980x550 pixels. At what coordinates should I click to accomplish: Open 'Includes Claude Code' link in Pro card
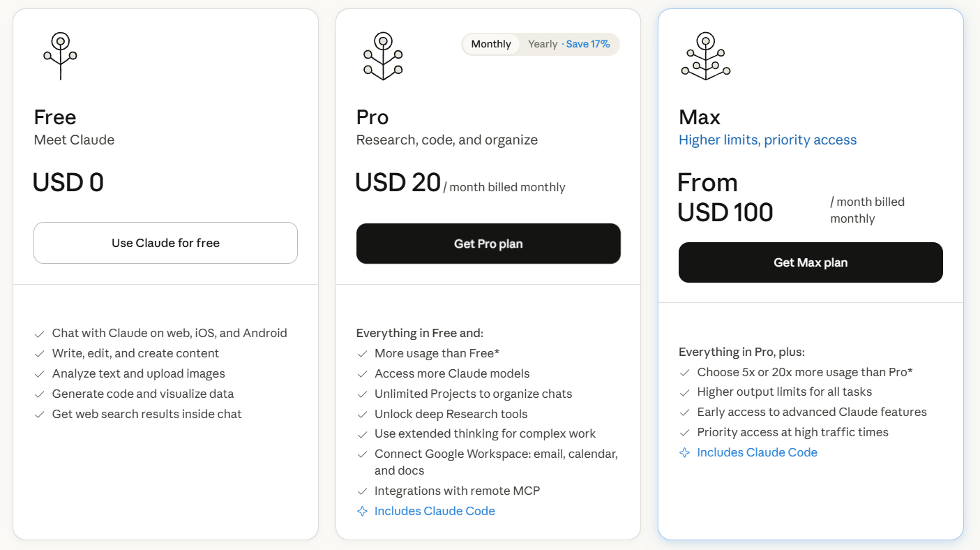click(x=435, y=512)
